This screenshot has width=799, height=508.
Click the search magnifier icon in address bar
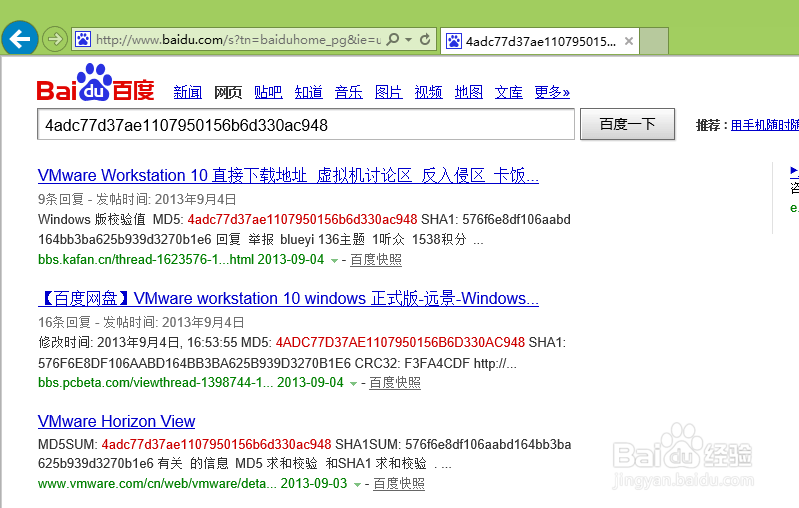(x=392, y=39)
